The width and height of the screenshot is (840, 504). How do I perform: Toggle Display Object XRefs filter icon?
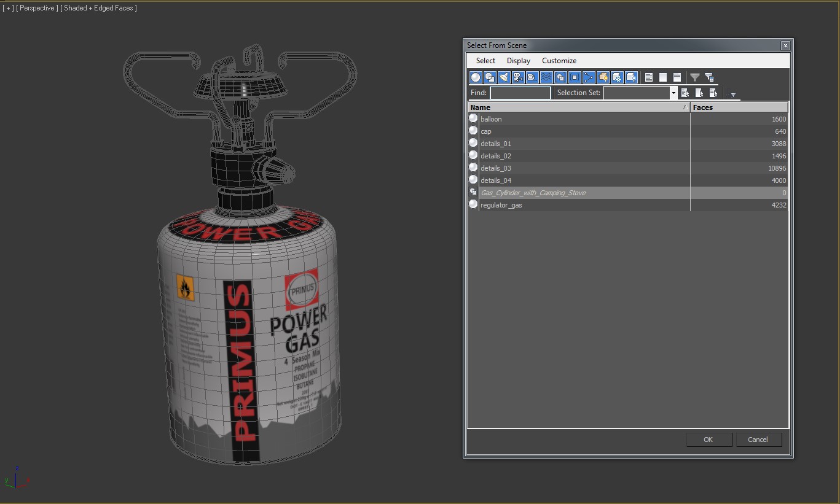tap(575, 77)
